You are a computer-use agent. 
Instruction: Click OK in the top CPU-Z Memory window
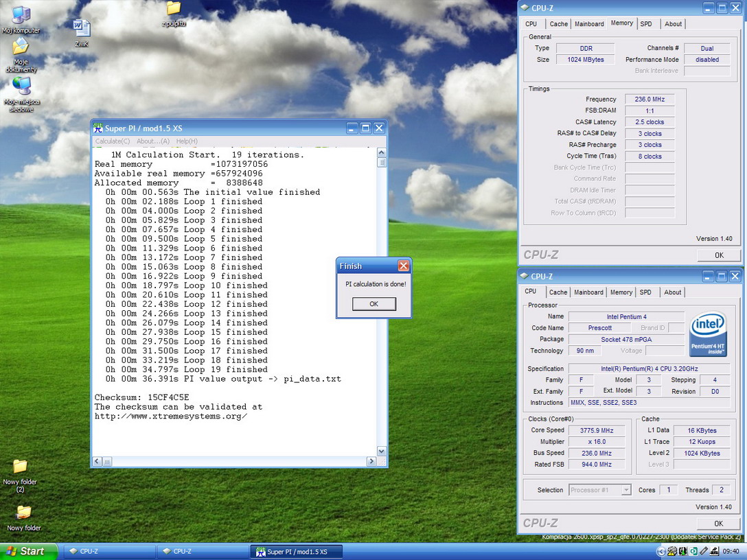coord(719,255)
